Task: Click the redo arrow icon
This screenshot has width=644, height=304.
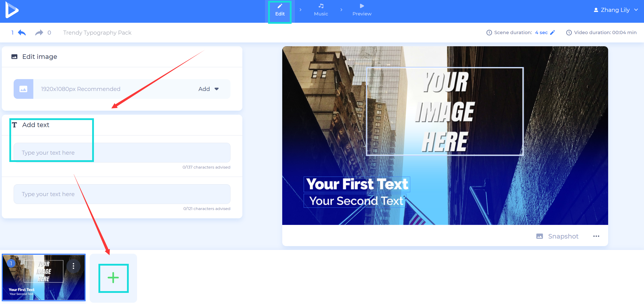Action: pyautogui.click(x=39, y=33)
